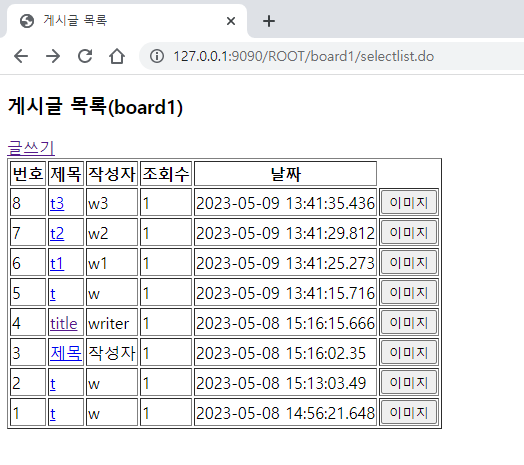The height and width of the screenshot is (465, 524).
Task: Reload the current page
Action: (85, 56)
